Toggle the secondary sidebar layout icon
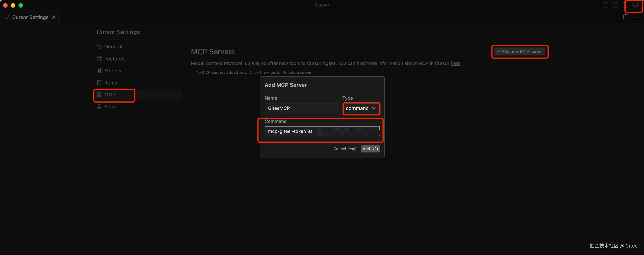 coord(626,5)
